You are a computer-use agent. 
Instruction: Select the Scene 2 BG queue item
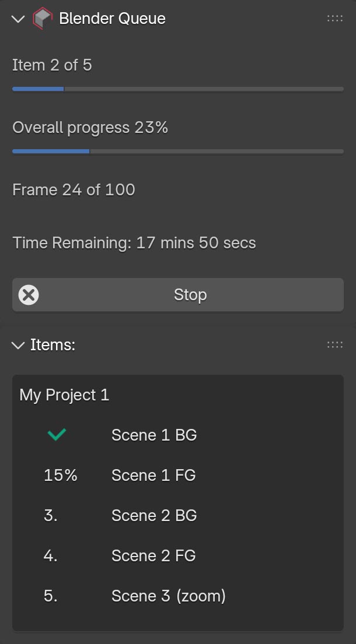tap(154, 516)
